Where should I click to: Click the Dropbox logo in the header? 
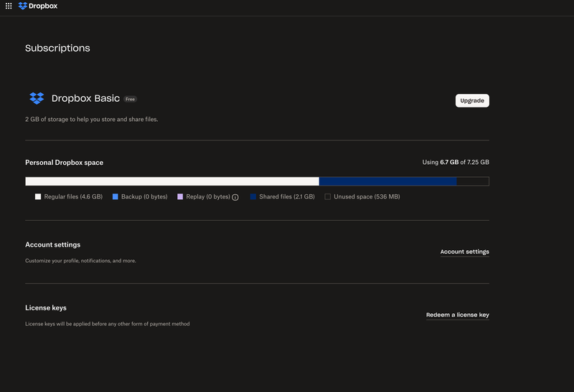coord(38,6)
